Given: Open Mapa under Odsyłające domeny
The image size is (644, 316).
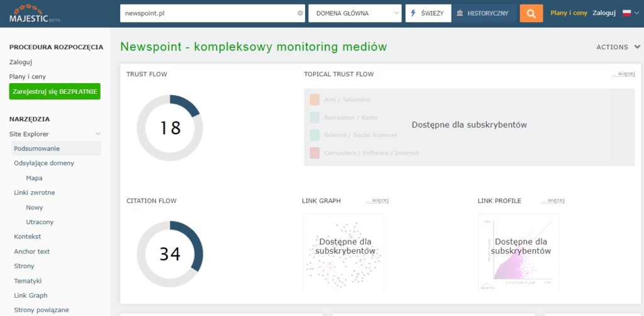Looking at the screenshot, I should point(34,178).
